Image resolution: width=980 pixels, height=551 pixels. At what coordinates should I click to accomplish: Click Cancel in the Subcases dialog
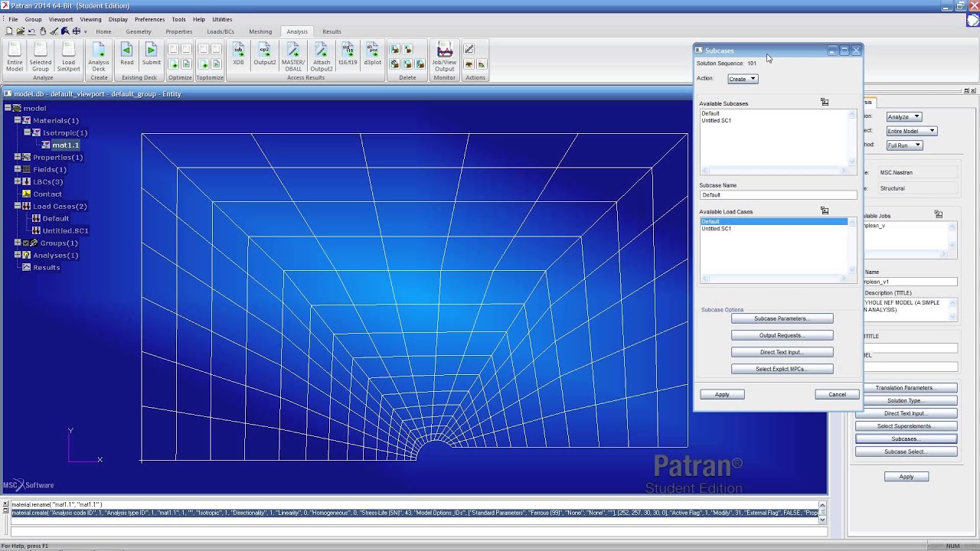pos(837,394)
